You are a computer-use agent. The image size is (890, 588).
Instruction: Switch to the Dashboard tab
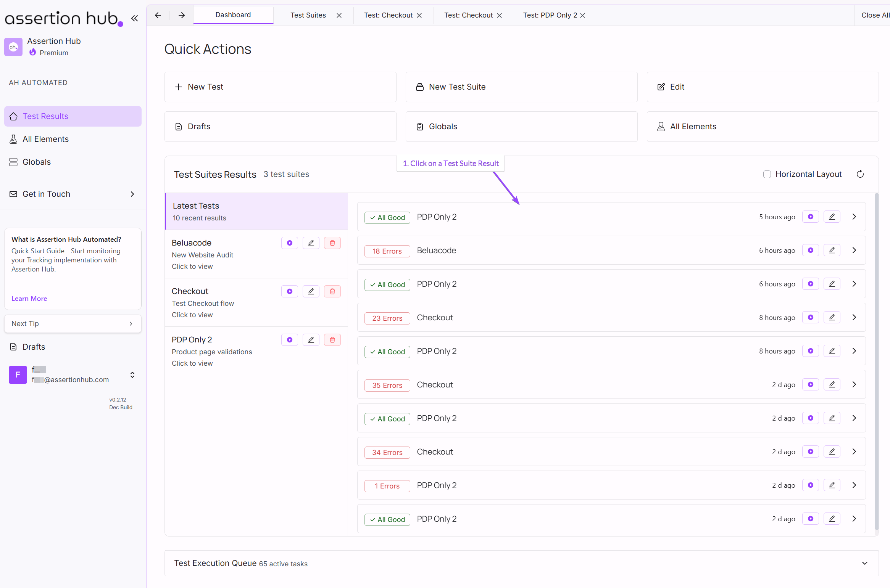[x=233, y=15]
